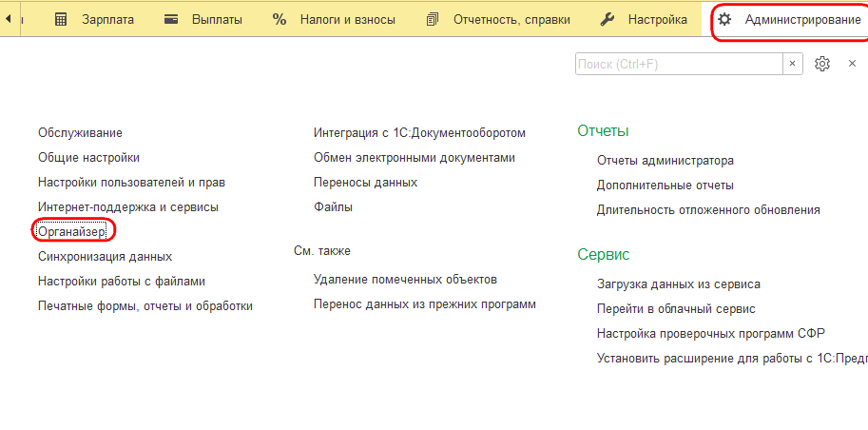This screenshot has width=868, height=430.
Task: Click Перейти в облачный сервис
Action: coord(677,309)
